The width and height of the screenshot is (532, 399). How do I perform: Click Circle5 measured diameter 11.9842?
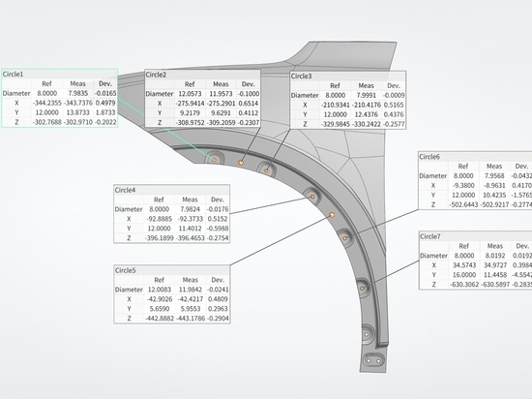(191, 290)
